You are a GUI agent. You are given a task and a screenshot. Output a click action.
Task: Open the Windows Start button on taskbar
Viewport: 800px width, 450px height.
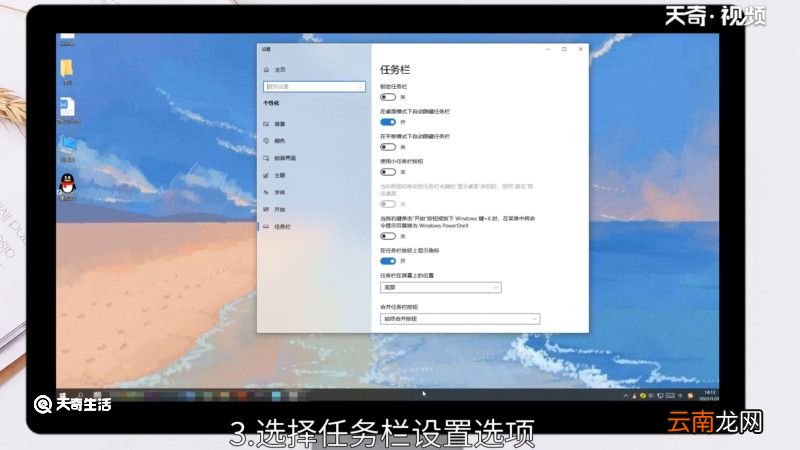(63, 395)
